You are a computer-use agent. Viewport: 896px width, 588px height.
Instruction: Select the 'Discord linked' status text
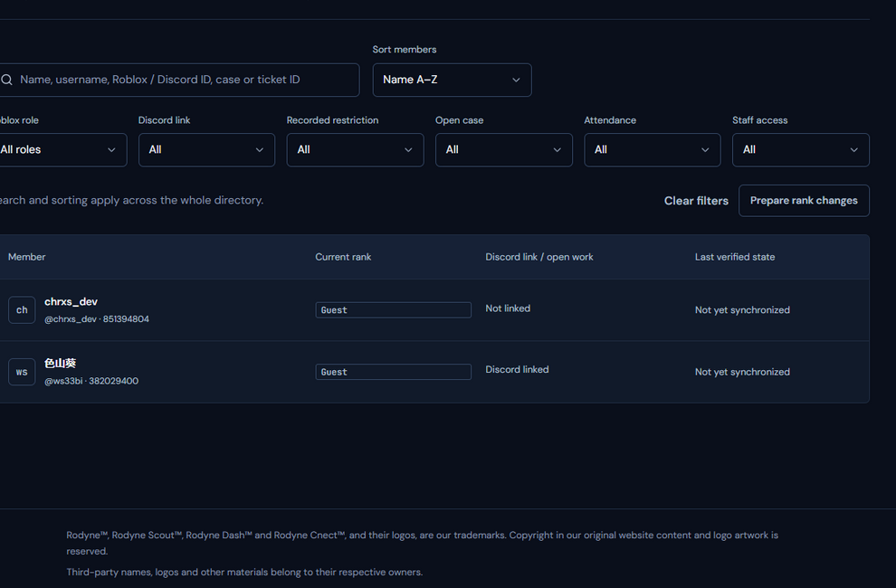(x=517, y=370)
